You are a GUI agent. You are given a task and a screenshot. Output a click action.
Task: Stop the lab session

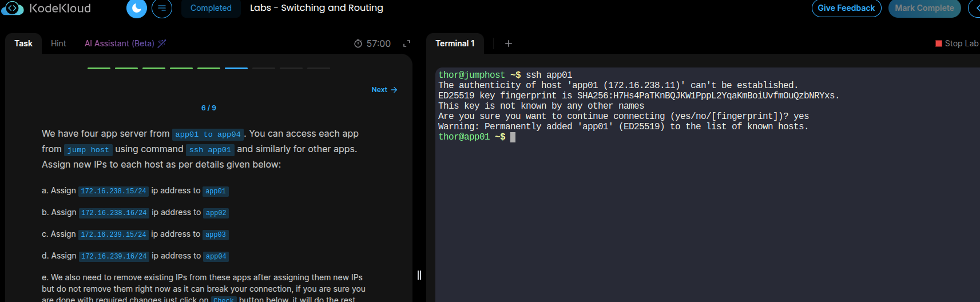[x=957, y=43]
